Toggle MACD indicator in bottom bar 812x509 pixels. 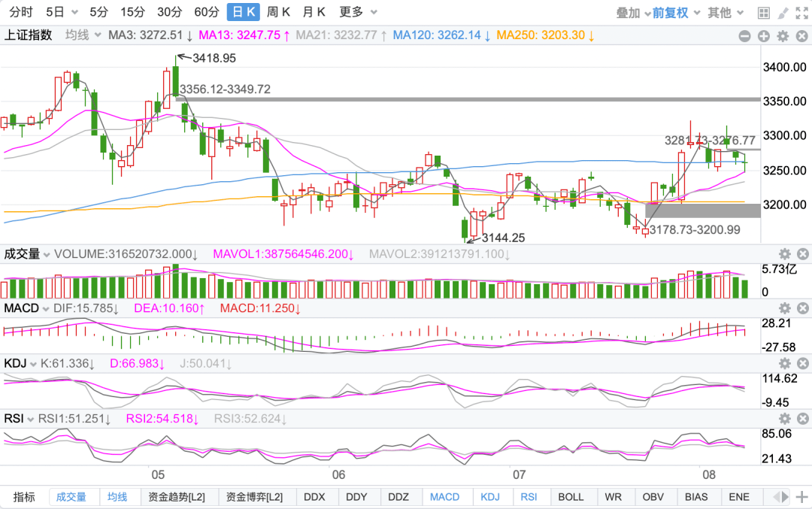tap(444, 497)
